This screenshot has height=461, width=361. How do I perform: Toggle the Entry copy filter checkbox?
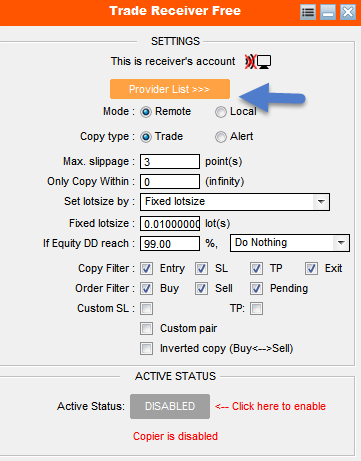[146, 269]
